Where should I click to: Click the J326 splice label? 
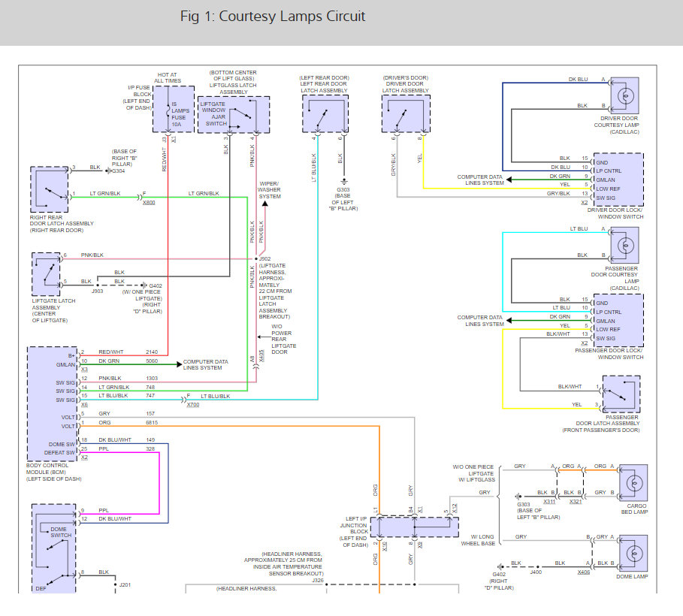(318, 580)
